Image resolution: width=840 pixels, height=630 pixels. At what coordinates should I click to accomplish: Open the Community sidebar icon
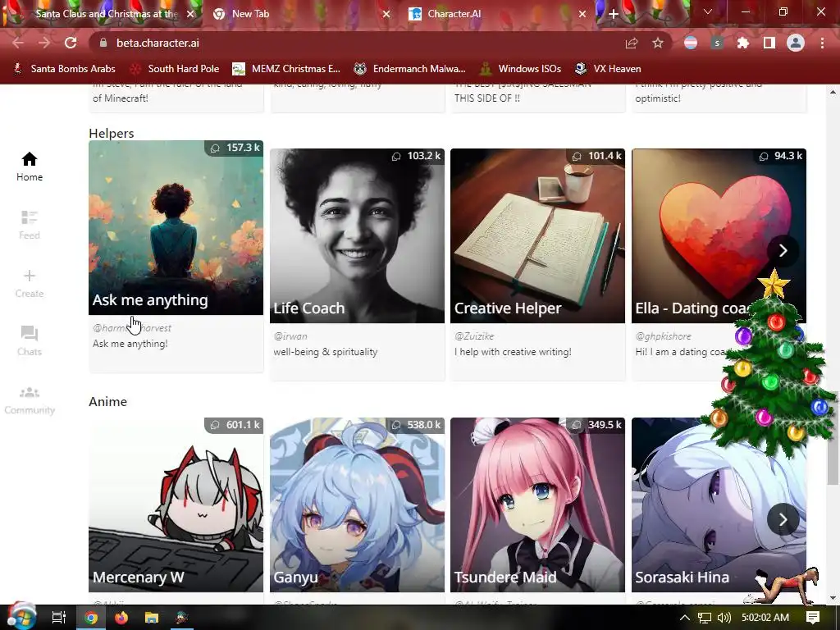[x=29, y=392]
